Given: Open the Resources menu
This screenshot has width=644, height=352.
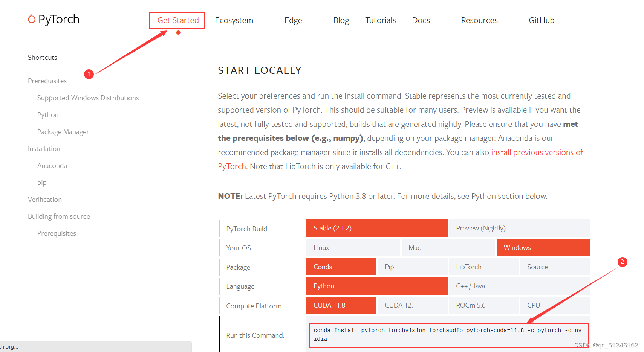Looking at the screenshot, I should [x=479, y=20].
